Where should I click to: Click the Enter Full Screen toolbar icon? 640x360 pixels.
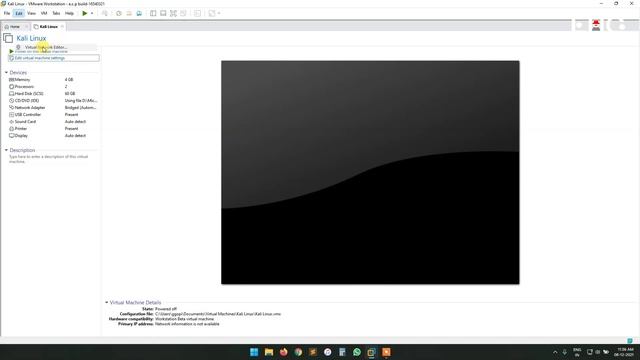tap(173, 13)
